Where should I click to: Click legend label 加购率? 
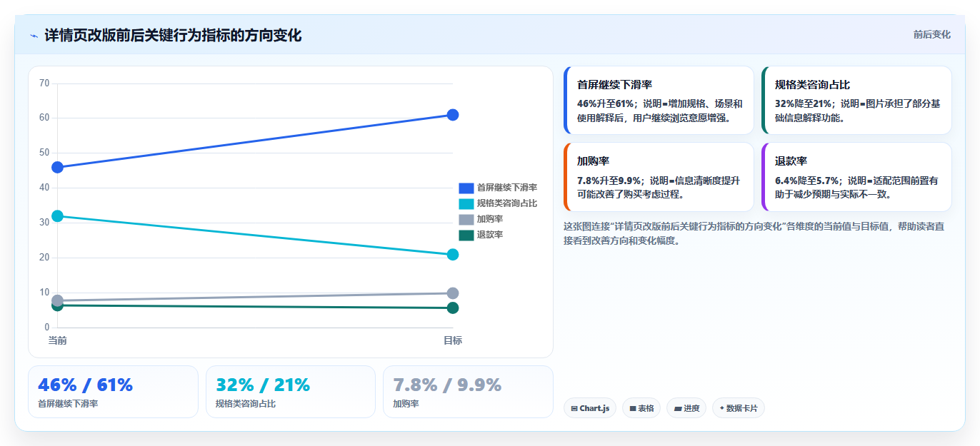coord(490,219)
